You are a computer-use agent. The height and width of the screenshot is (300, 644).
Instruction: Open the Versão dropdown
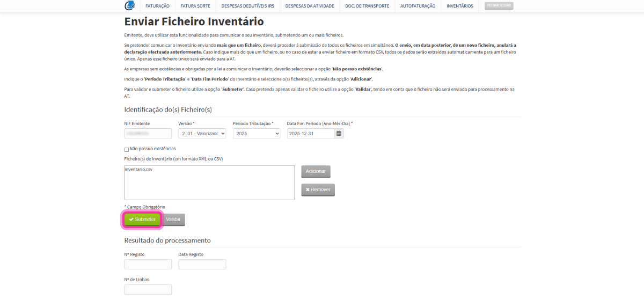[x=202, y=134]
